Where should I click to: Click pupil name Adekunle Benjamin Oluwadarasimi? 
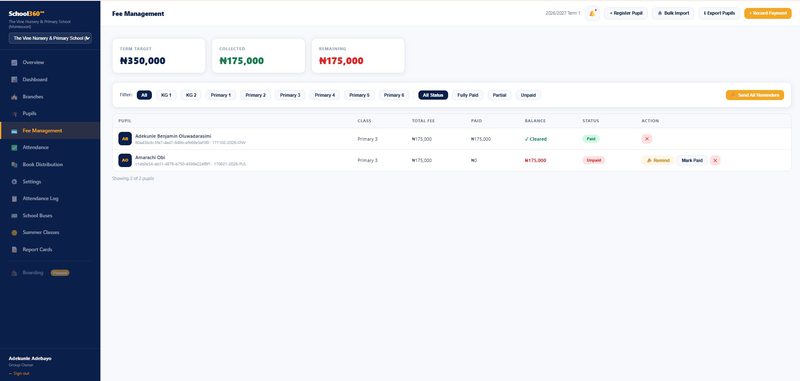pyautogui.click(x=173, y=136)
